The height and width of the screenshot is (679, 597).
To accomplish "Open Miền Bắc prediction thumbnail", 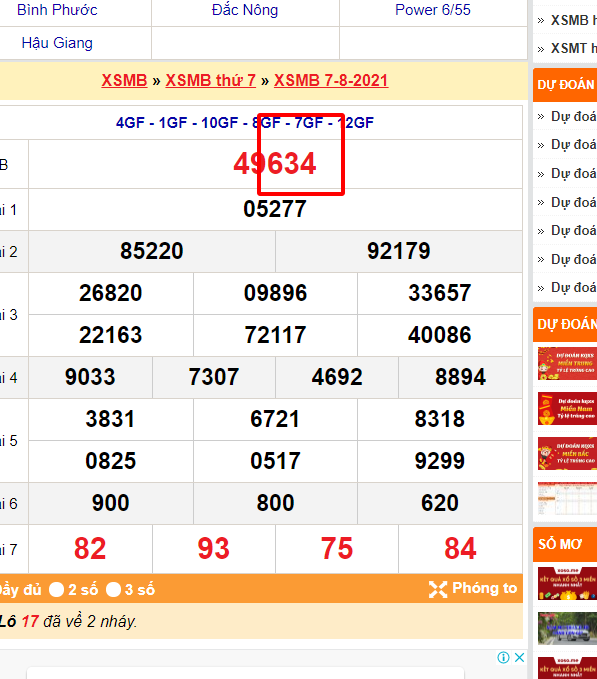I will pos(567,453).
